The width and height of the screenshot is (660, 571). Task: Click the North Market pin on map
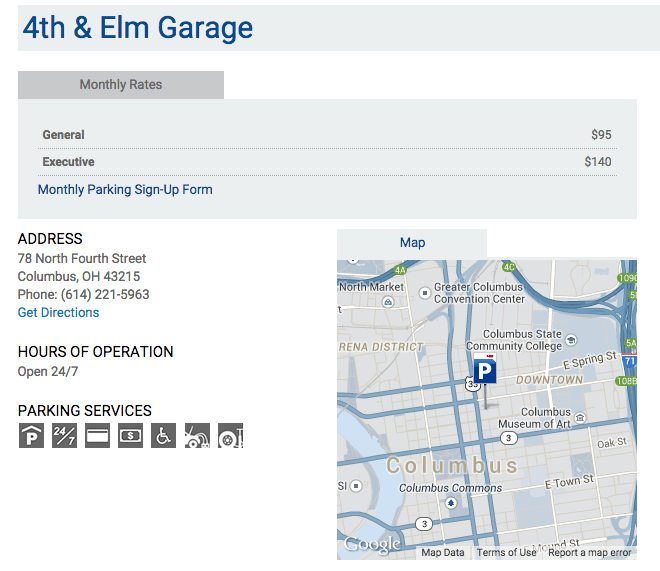click(x=388, y=302)
